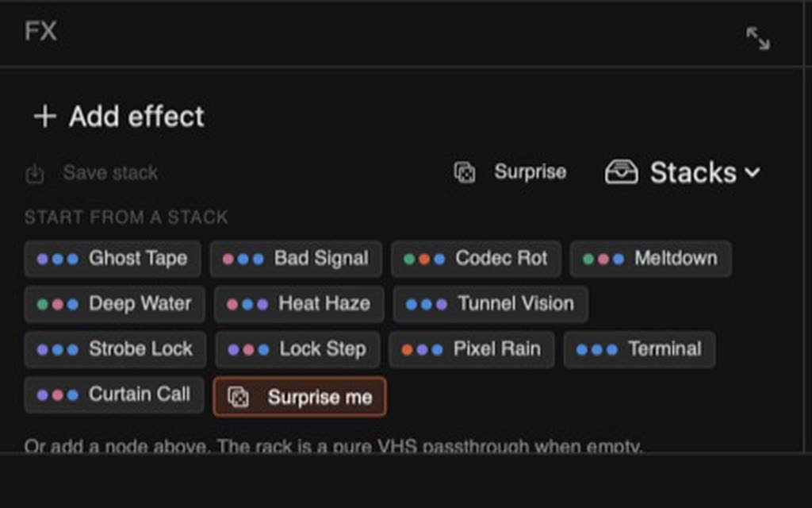Click the Stacks dropdown chevron arrow
This screenshot has width=812, height=508.
[753, 172]
